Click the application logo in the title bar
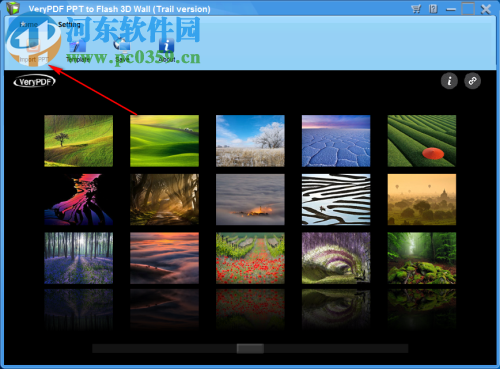Image resolution: width=500 pixels, height=369 pixels. 13,8
